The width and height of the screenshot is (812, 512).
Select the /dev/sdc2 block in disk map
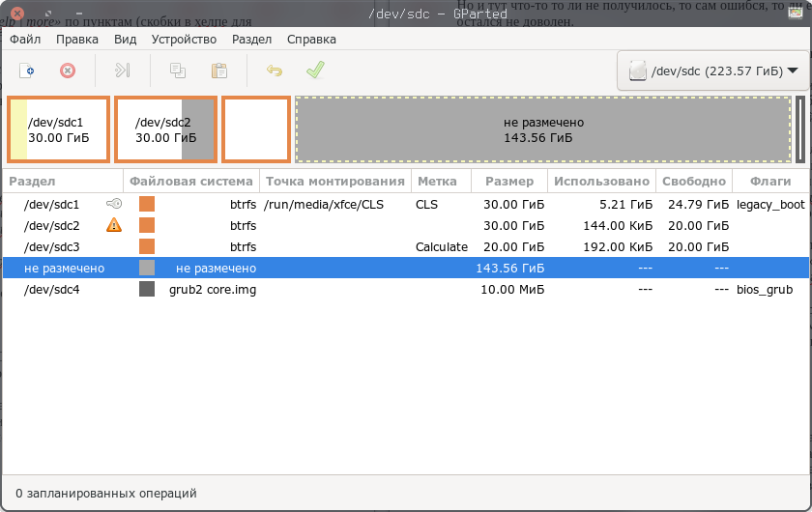click(x=165, y=129)
